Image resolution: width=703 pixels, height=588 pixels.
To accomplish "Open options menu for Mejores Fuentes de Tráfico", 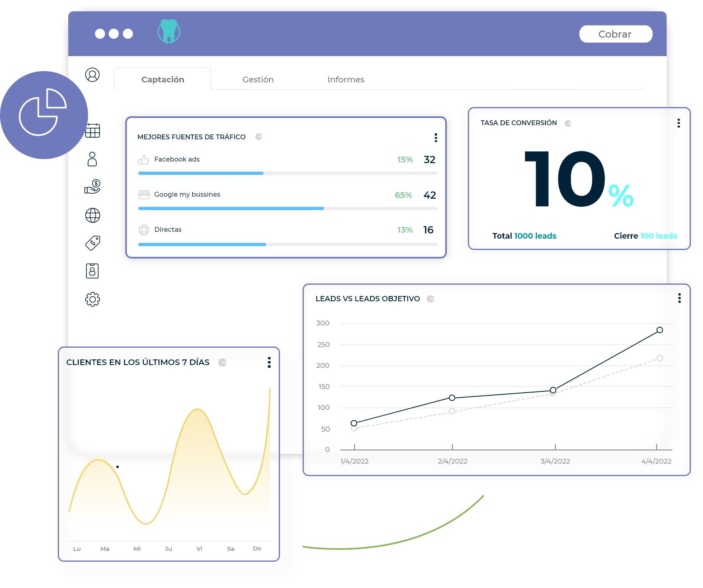I will click(436, 138).
